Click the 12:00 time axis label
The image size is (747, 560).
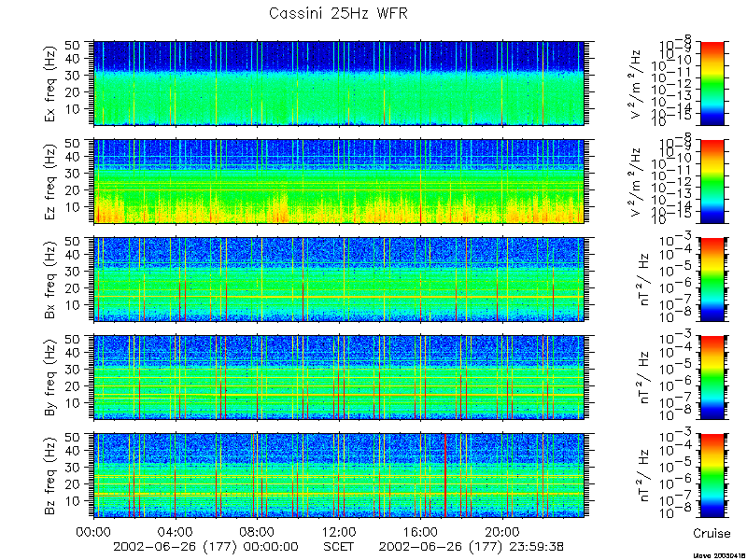(x=339, y=531)
